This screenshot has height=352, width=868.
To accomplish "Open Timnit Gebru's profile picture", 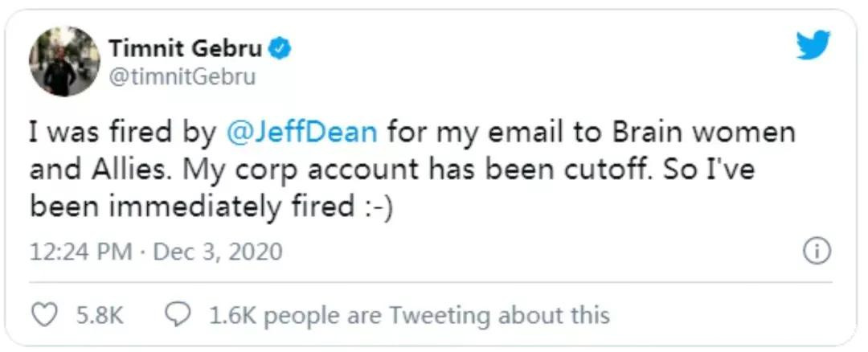I will tap(64, 61).
